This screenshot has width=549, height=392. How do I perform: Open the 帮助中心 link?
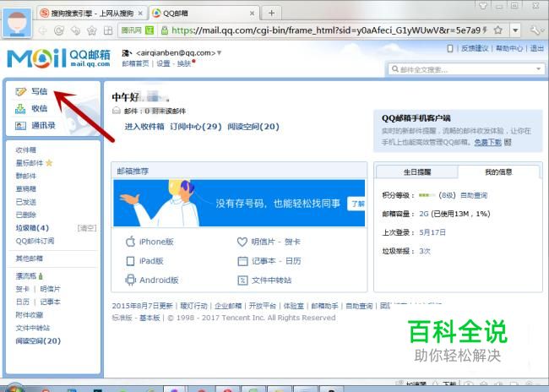(x=509, y=48)
